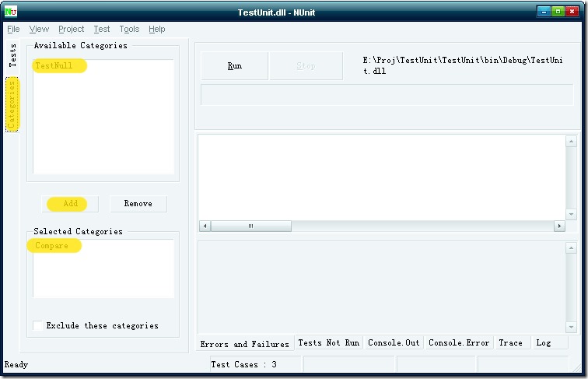Click the Add category button
Image resolution: width=588 pixels, height=379 pixels.
click(70, 204)
